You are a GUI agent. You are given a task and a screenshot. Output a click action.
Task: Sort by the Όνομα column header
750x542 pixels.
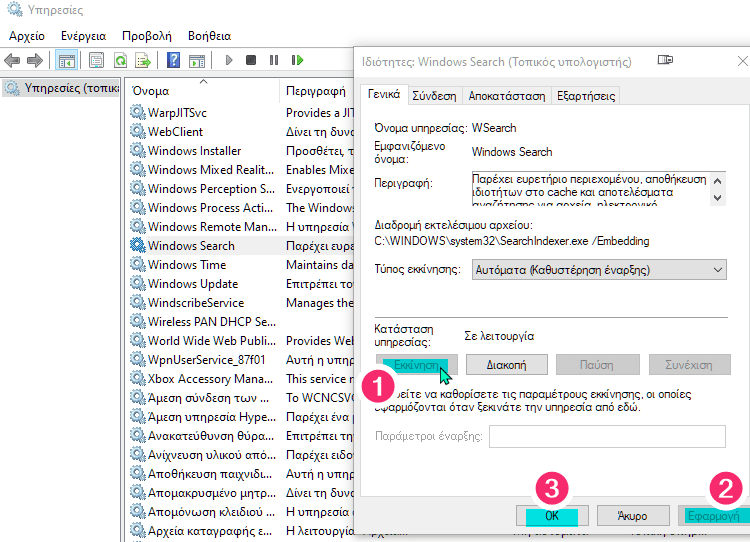coord(203,91)
